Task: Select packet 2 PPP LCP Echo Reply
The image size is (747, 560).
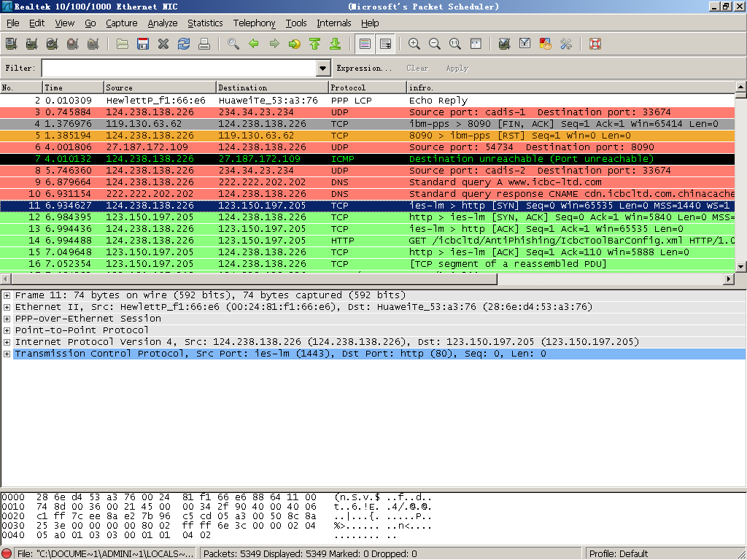Action: pos(368,101)
